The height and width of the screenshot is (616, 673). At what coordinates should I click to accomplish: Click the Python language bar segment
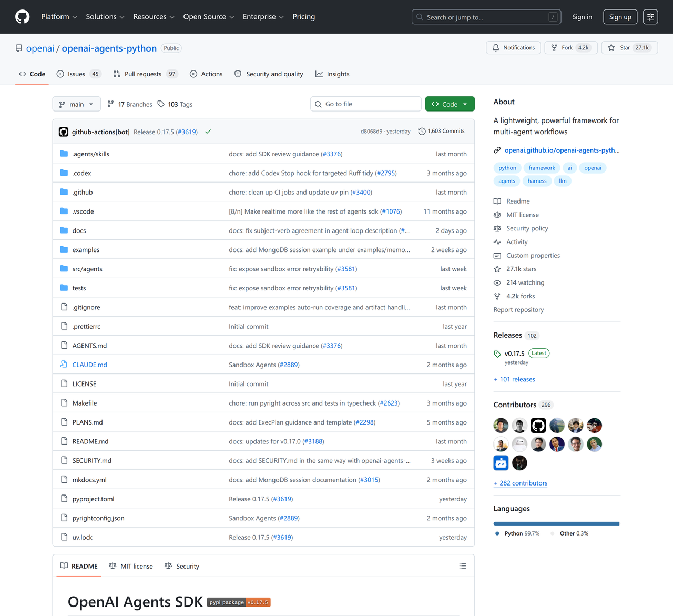click(556, 523)
